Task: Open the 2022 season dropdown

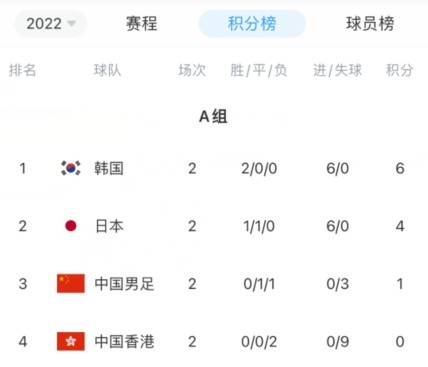Action: [51, 24]
